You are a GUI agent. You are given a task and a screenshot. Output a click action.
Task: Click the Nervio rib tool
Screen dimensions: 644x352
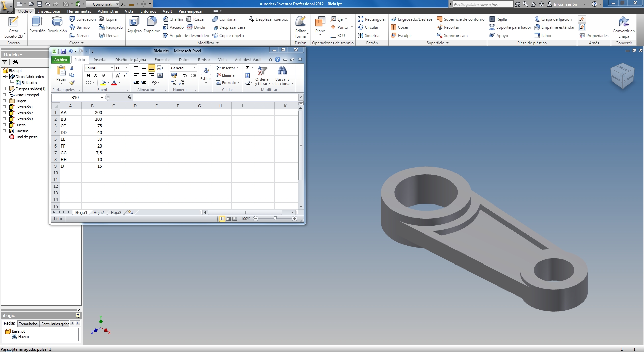79,36
